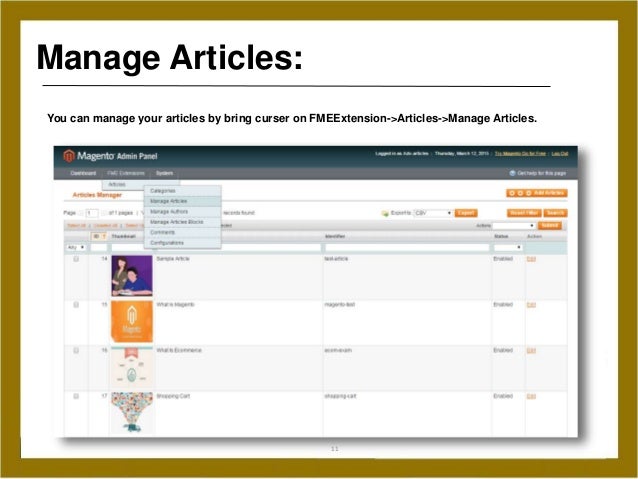Screen dimensions: 638x479
Task: Click the Sample Article thumbnail
Action: [132, 276]
